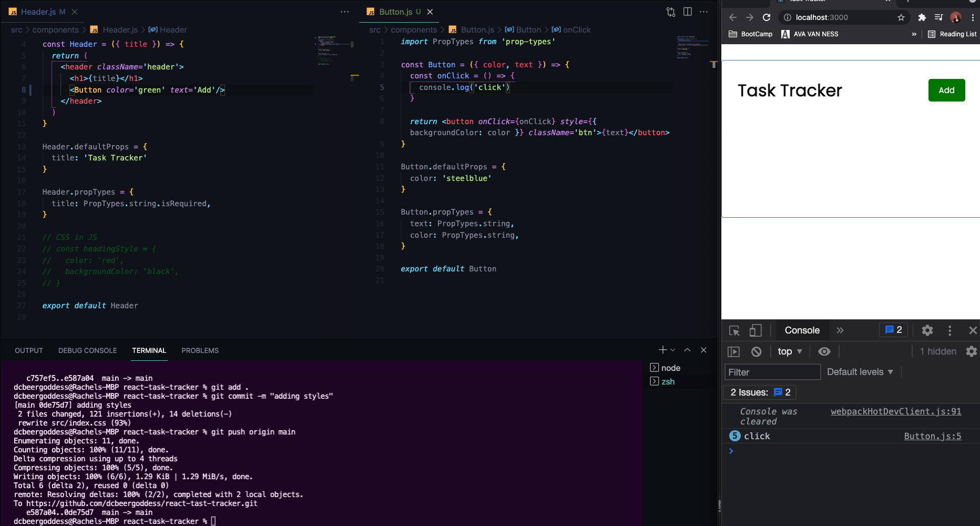Clear the console
The height and width of the screenshot is (526, 980).
pos(756,351)
